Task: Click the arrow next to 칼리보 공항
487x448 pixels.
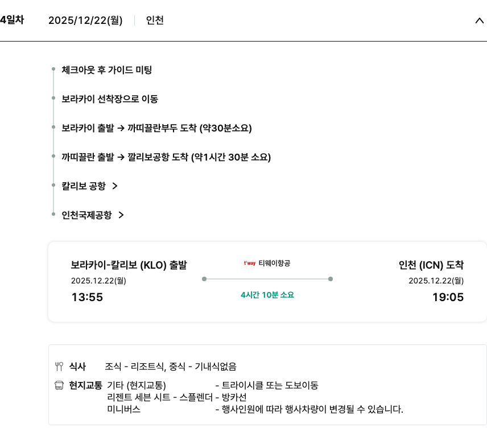Action: coord(115,186)
